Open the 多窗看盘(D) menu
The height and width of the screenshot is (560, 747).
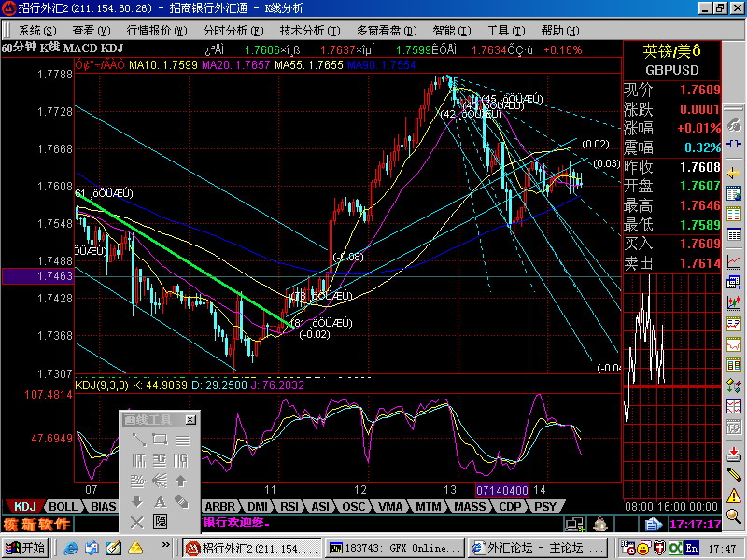tap(387, 31)
